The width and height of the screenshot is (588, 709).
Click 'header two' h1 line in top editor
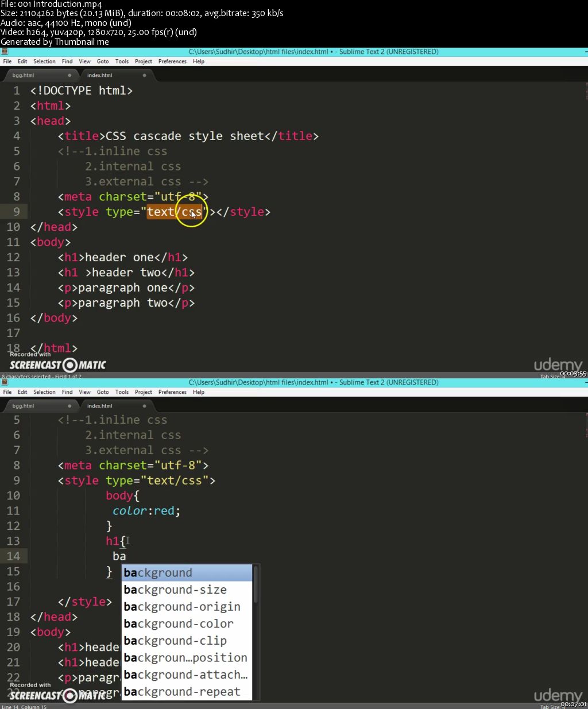pyautogui.click(x=126, y=273)
